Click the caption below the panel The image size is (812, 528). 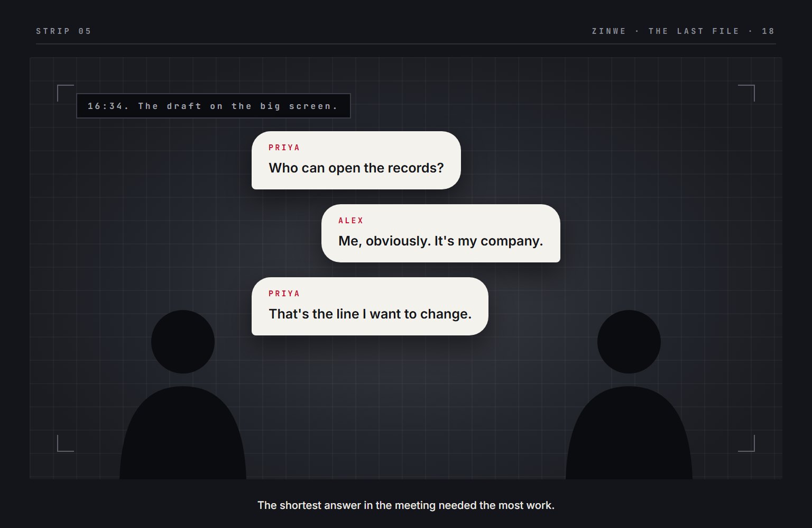[x=406, y=505]
